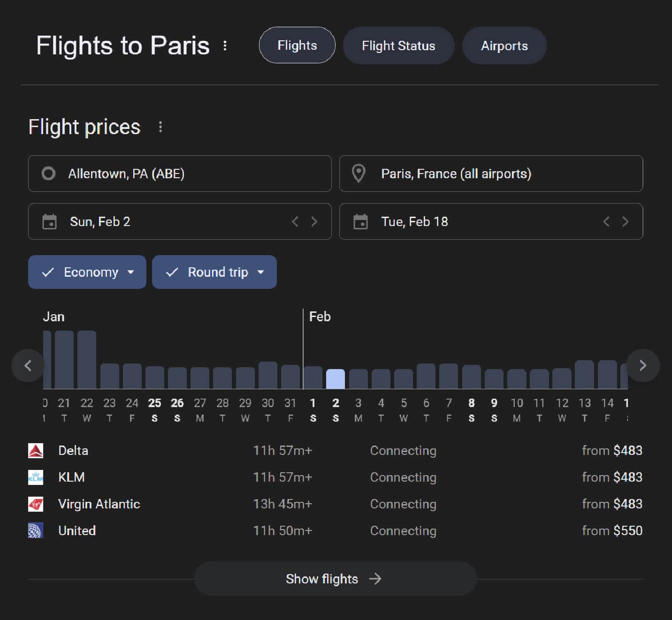Screen dimensions: 672x620
Task: Select the Jan 30 price bar
Action: pos(268,375)
